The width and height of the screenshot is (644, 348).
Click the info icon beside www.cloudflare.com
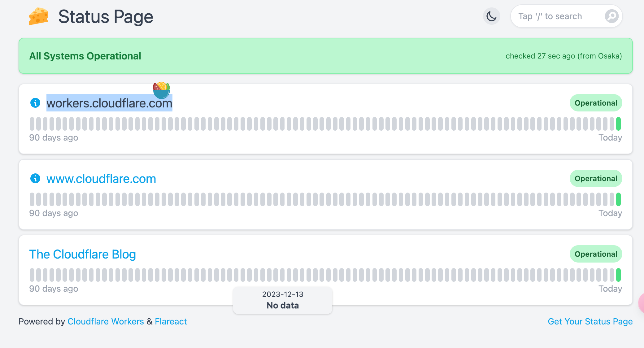point(35,178)
